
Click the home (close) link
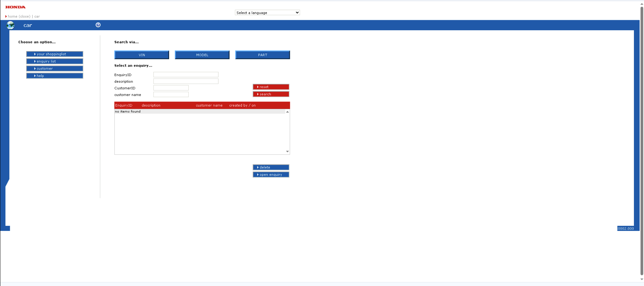19,16
